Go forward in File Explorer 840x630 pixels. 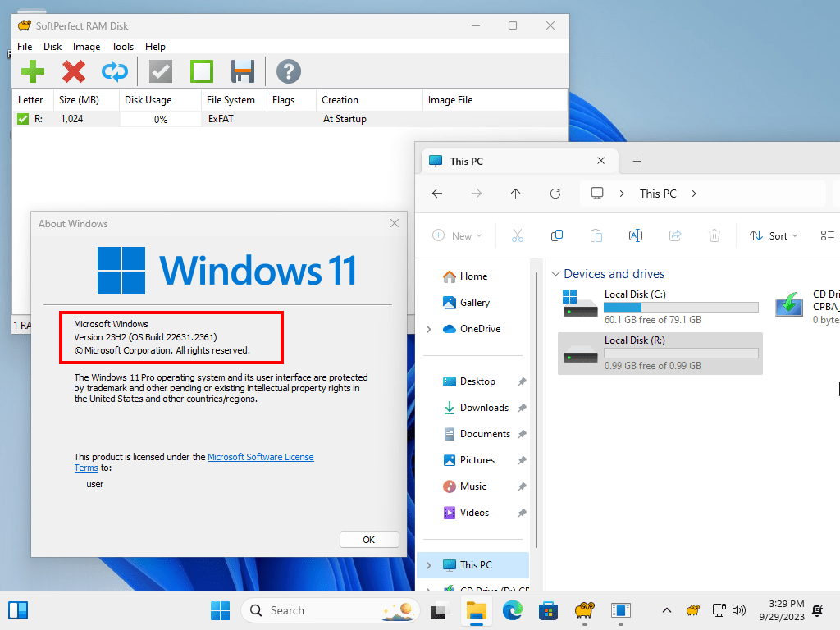coord(477,194)
